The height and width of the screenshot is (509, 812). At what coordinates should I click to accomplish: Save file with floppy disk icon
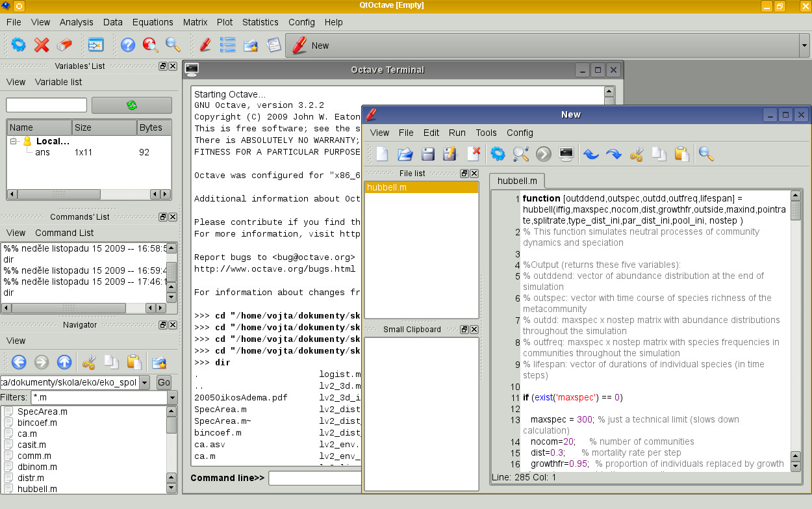coord(428,154)
